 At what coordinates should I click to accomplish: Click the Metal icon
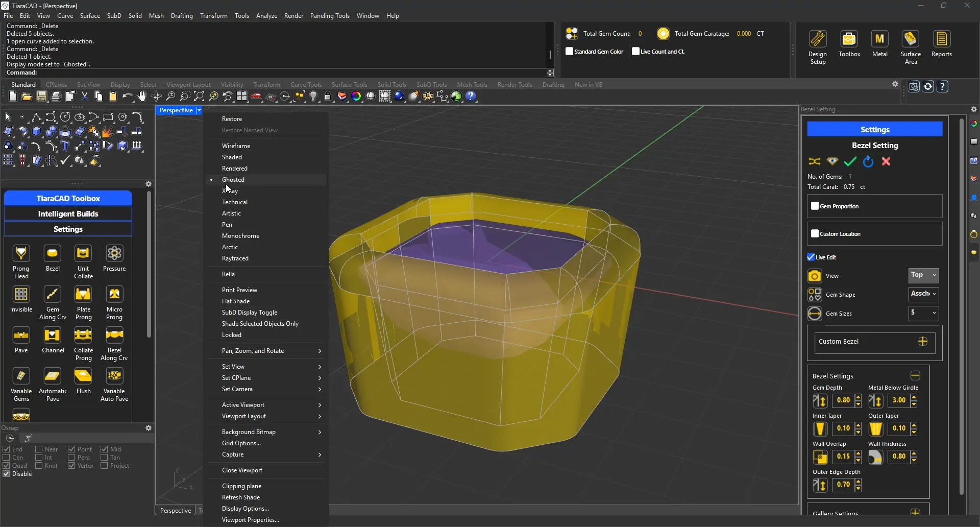click(879, 40)
